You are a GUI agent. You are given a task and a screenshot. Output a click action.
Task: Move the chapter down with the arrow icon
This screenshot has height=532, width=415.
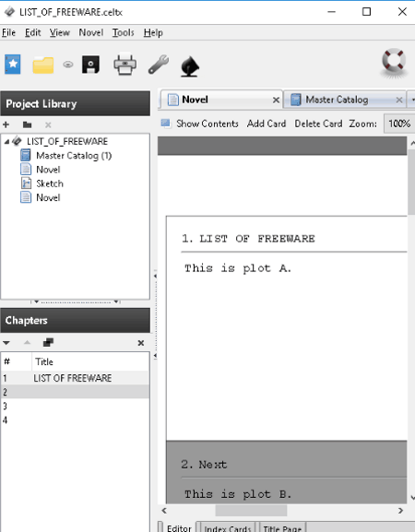(x=6, y=343)
